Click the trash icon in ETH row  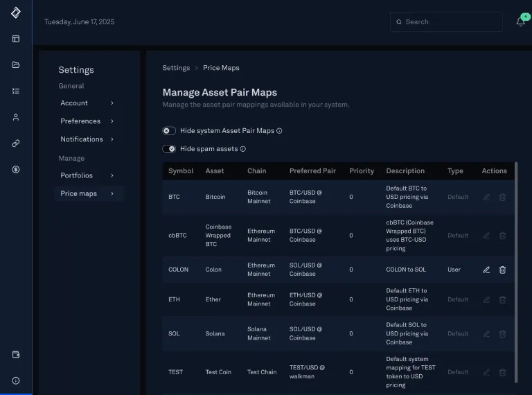pos(502,299)
